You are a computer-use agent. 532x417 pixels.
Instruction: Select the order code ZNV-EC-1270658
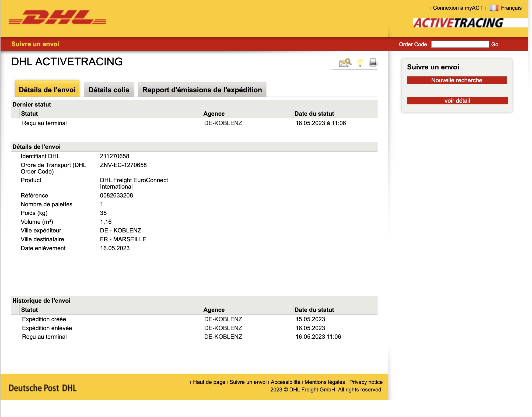coord(123,165)
